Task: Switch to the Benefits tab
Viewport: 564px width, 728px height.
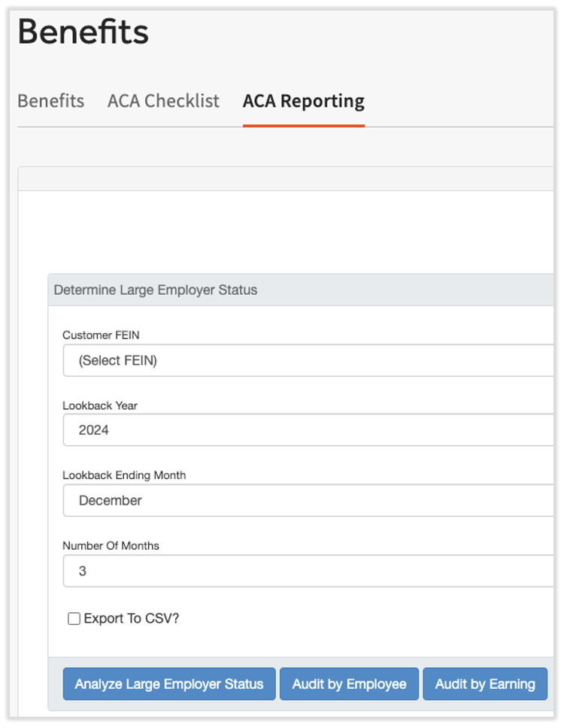Action: (x=50, y=101)
